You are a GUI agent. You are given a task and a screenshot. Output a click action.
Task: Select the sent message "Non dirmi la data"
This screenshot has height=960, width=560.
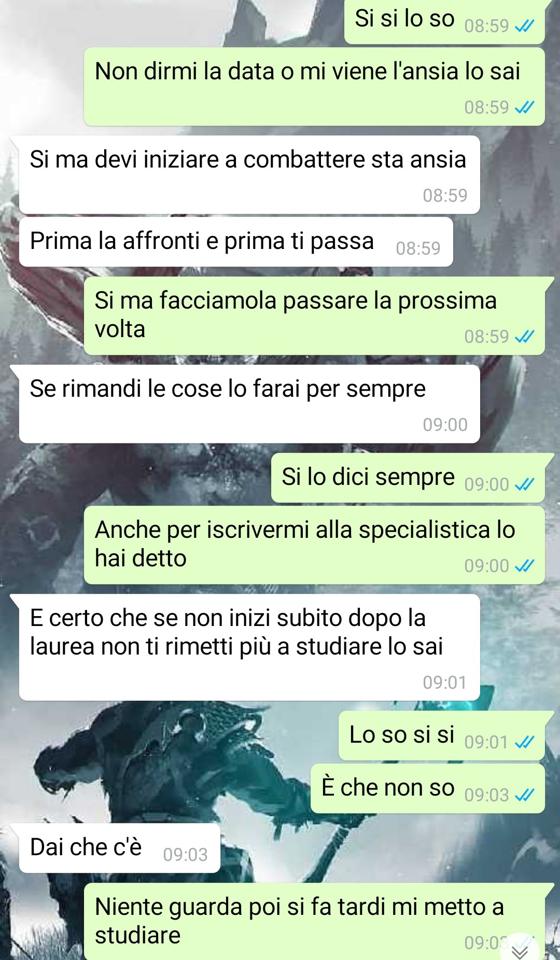coord(314,87)
